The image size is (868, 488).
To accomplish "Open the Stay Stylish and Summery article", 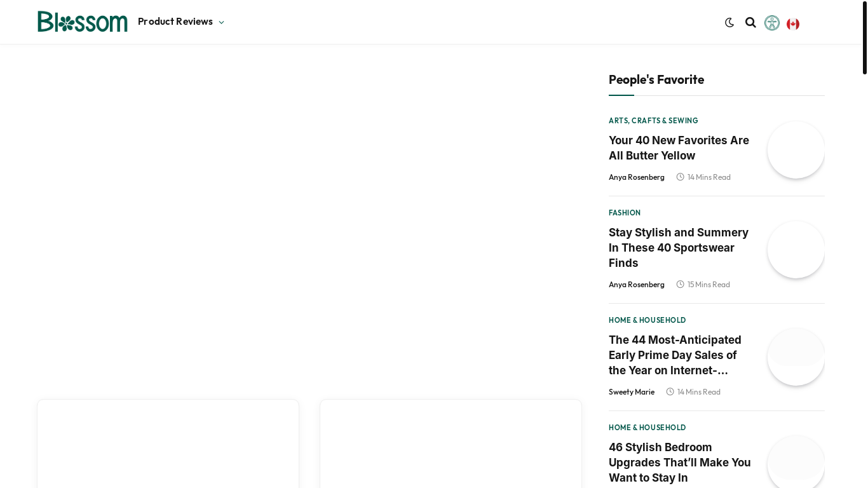I will click(679, 248).
